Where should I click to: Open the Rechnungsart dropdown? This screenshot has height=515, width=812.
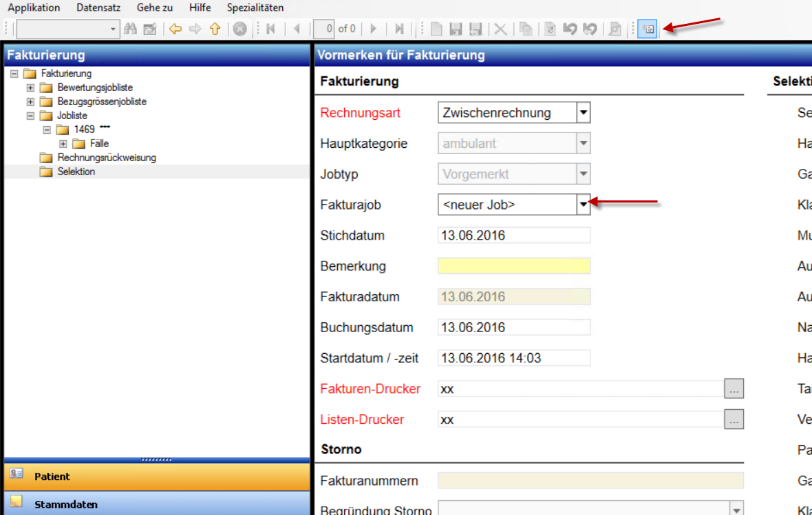tap(584, 113)
